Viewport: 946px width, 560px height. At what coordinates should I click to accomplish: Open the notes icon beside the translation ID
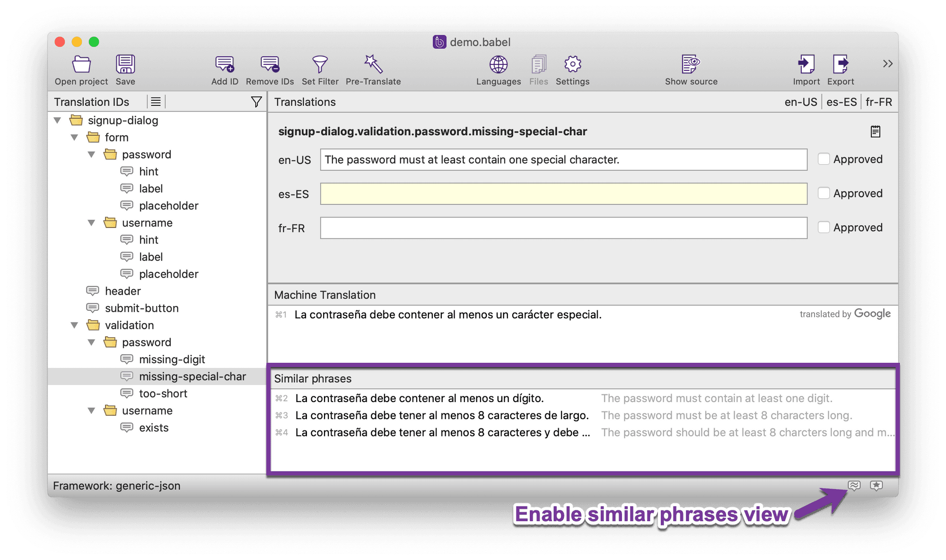tap(876, 131)
